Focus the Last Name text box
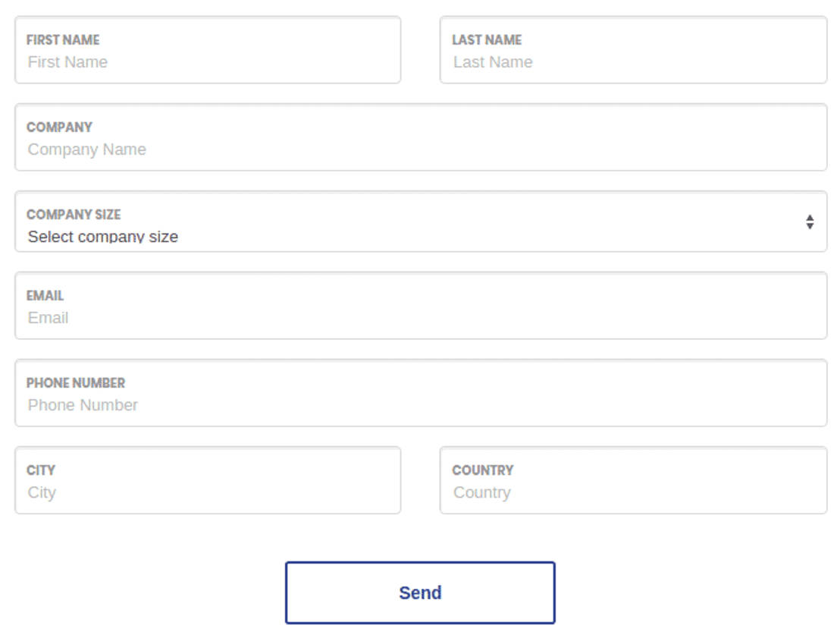The image size is (840, 638). 632,62
